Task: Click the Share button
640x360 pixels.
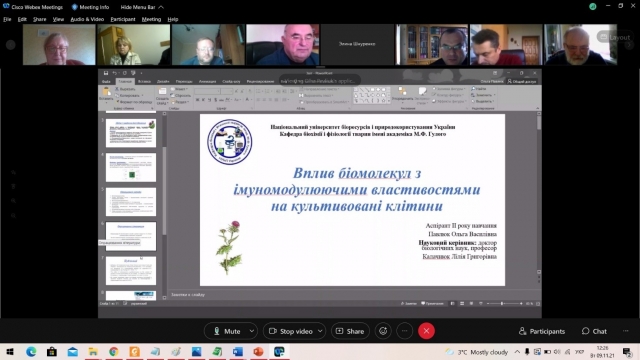Action: click(350, 331)
